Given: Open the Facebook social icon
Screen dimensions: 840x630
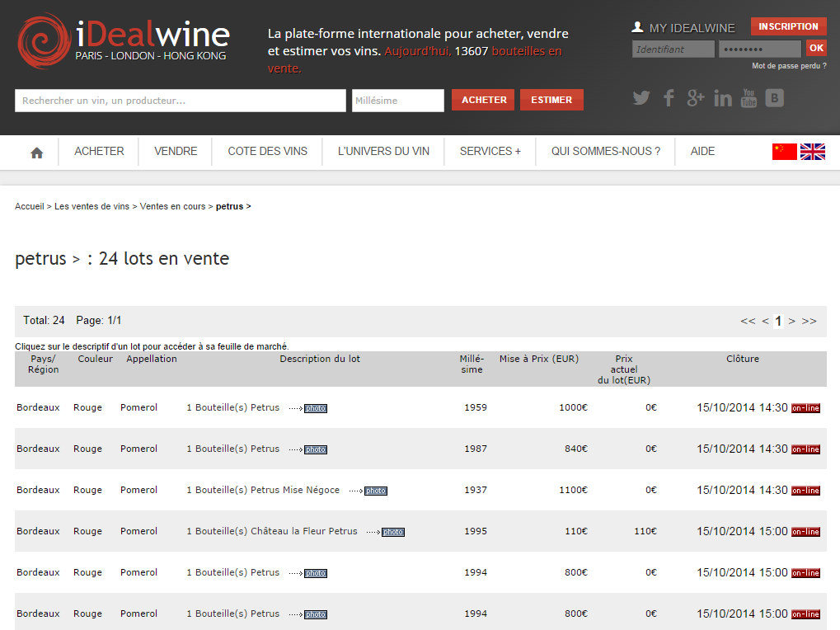Looking at the screenshot, I should point(669,98).
